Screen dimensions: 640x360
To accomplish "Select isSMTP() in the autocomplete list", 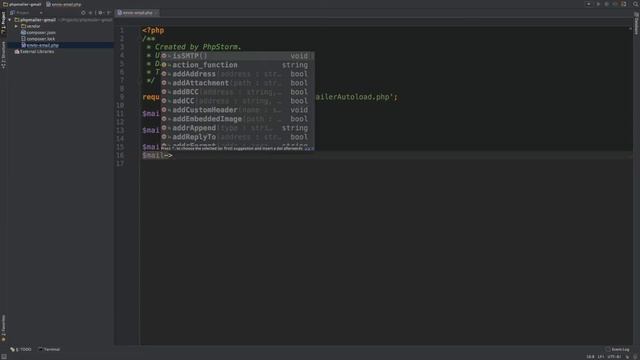I will 237,56.
